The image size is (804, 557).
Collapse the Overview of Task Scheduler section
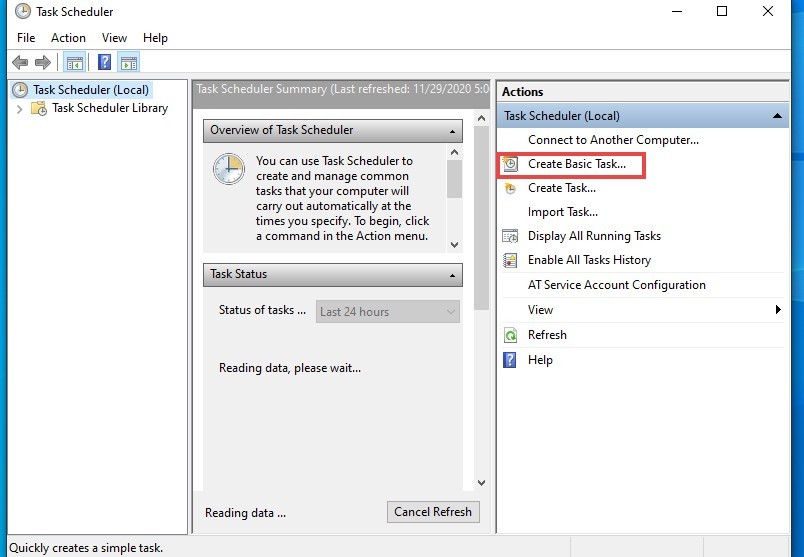(452, 131)
